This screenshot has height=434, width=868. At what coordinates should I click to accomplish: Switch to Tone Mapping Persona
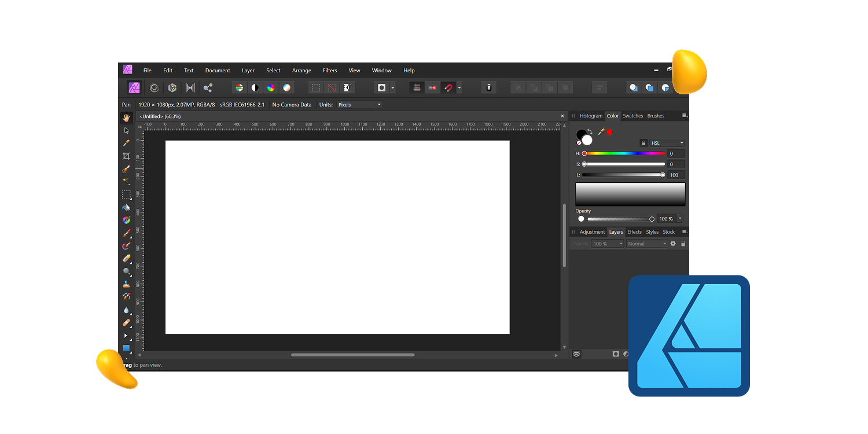click(190, 88)
